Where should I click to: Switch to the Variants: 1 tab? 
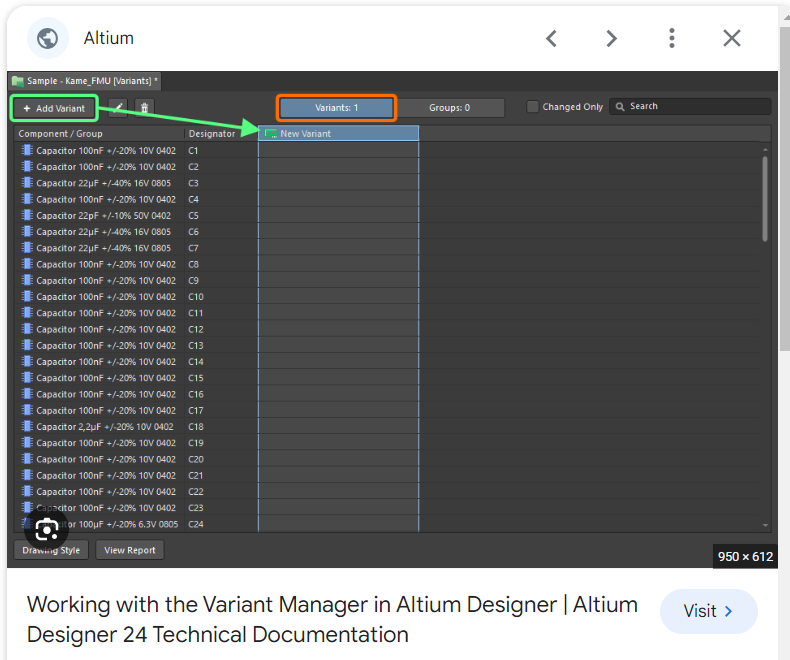coord(337,108)
